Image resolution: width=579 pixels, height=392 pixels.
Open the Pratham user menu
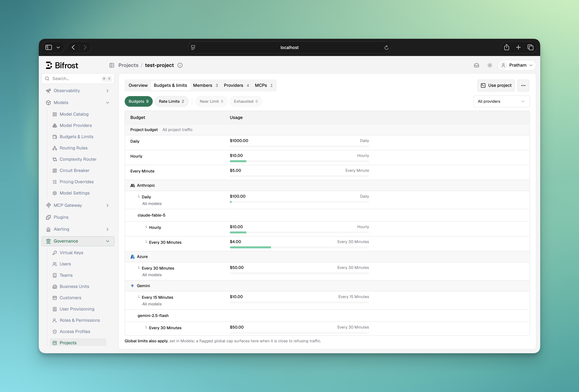517,65
